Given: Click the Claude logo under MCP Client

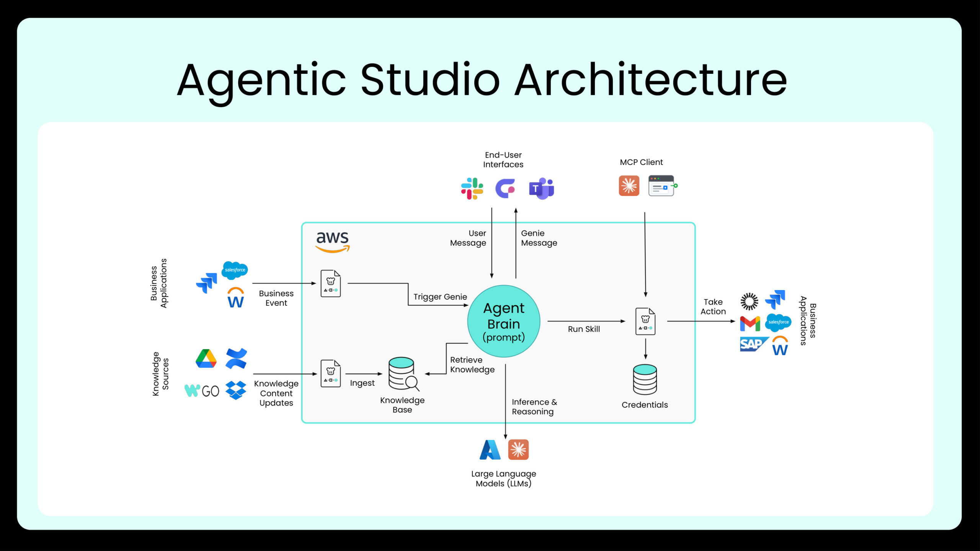Looking at the screenshot, I should pos(629,186).
